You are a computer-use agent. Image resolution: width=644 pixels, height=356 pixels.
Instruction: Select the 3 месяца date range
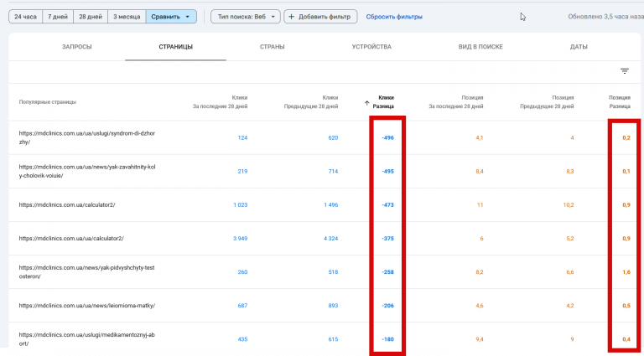pyautogui.click(x=127, y=17)
